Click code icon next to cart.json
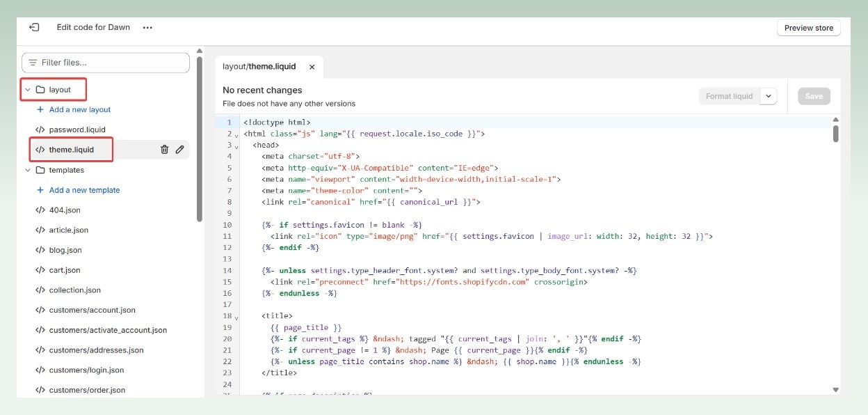The image size is (868, 415). point(40,270)
